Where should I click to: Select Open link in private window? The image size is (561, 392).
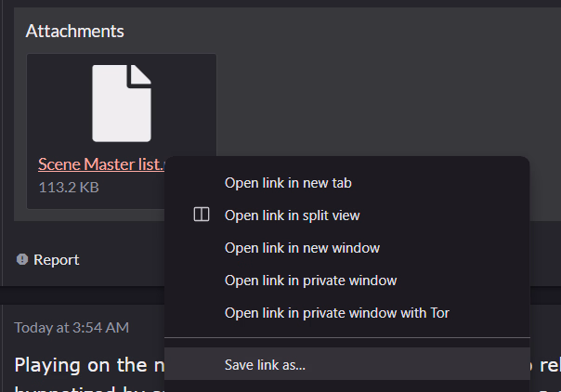click(310, 280)
